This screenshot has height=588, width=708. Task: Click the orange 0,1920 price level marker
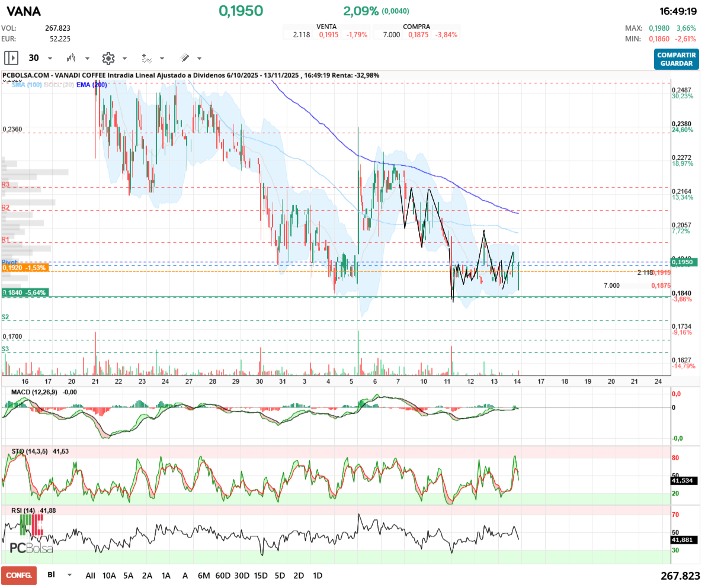pyautogui.click(x=25, y=268)
